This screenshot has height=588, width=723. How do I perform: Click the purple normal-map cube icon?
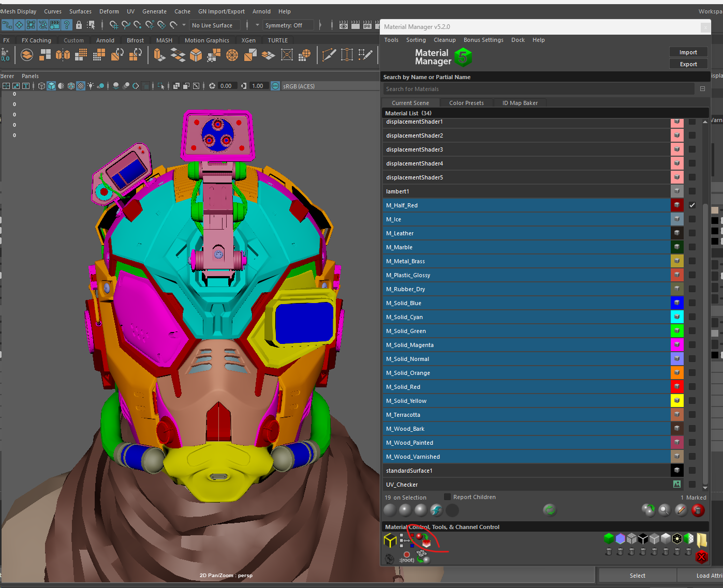click(620, 539)
